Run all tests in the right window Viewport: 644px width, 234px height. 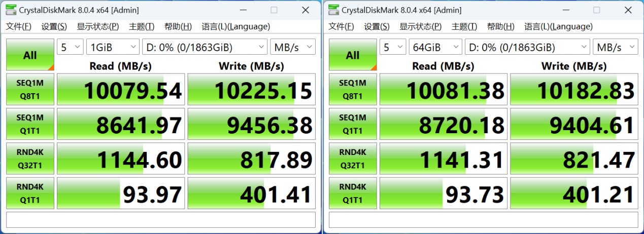pos(353,55)
